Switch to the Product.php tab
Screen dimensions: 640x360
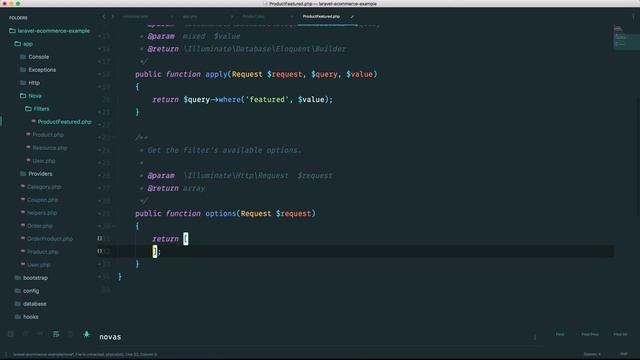coord(253,16)
